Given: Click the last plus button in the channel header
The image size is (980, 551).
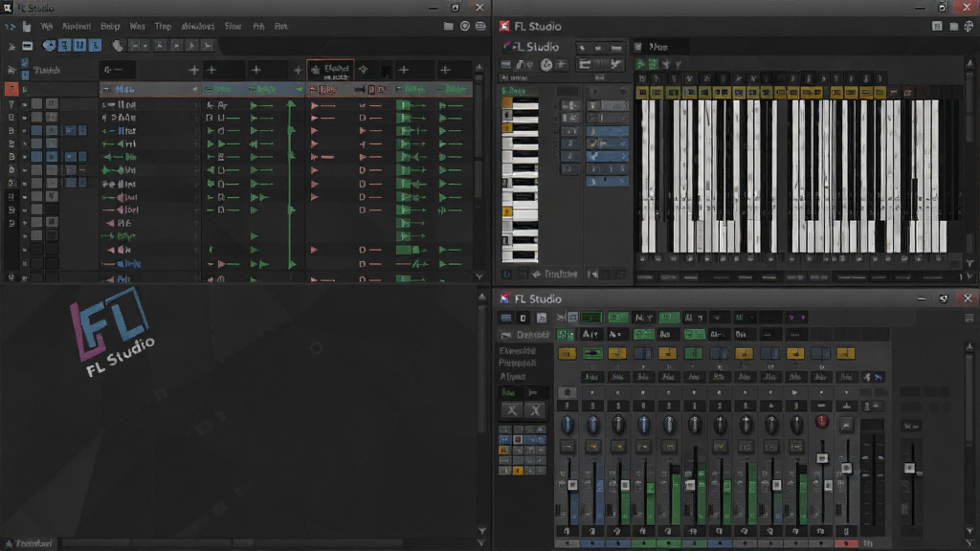Looking at the screenshot, I should tap(445, 70).
